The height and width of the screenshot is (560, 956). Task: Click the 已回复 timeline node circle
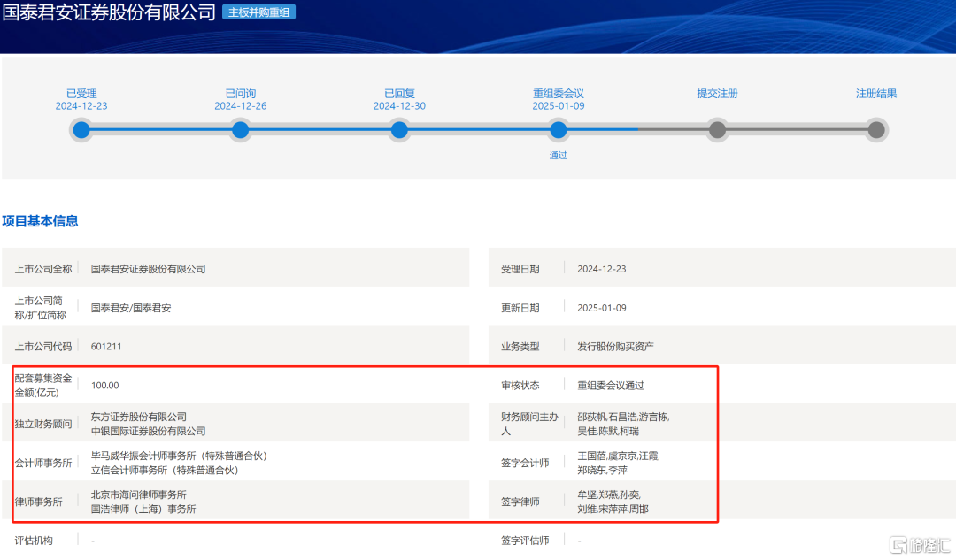coord(399,130)
